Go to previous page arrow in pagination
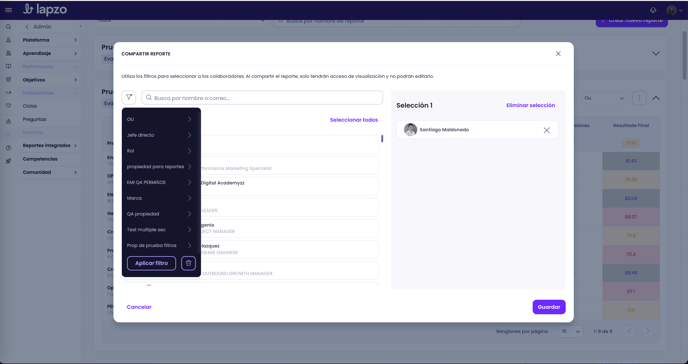Screen dimensions: 688x364 tap(629, 331)
